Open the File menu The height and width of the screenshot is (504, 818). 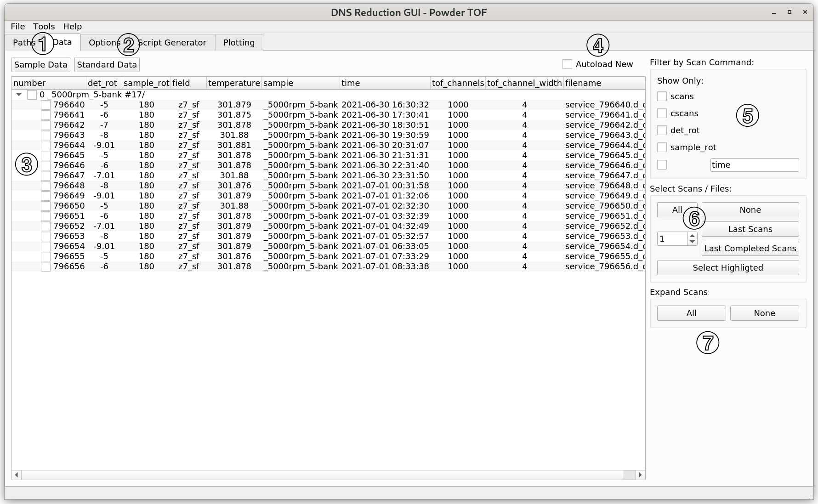pos(17,27)
